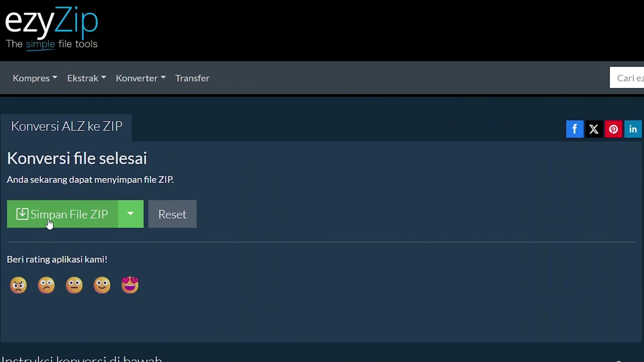Share page on Facebook icon
This screenshot has height=362, width=644.
click(x=575, y=129)
